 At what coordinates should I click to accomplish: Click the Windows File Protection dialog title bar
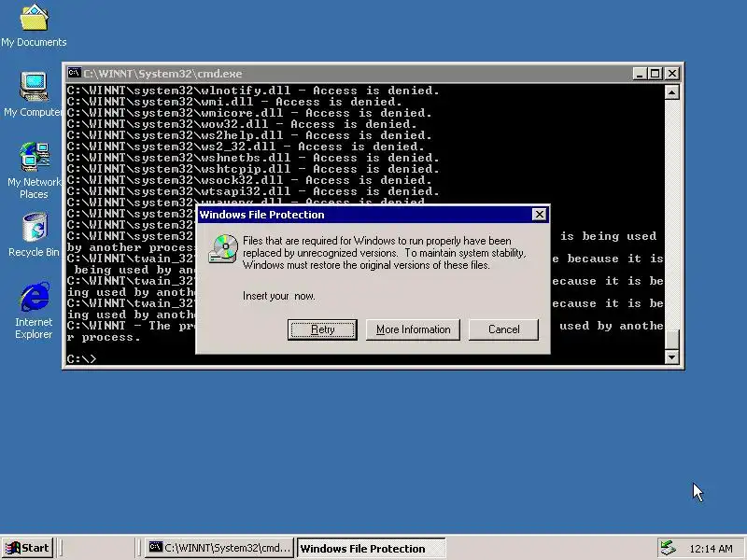pyautogui.click(x=373, y=215)
